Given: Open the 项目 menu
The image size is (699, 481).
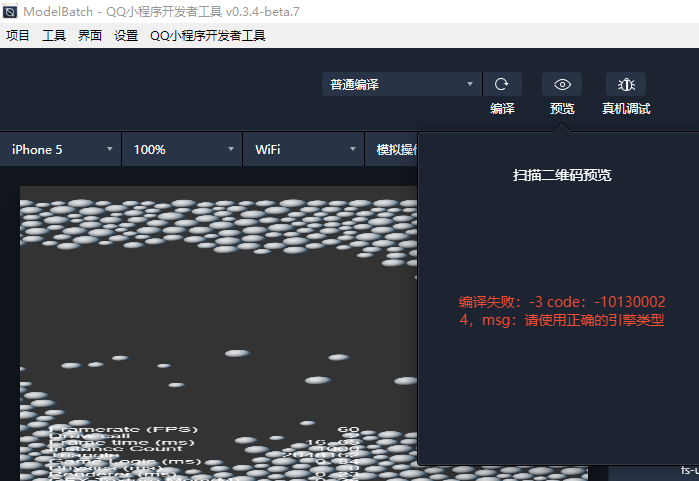Looking at the screenshot, I should (18, 35).
